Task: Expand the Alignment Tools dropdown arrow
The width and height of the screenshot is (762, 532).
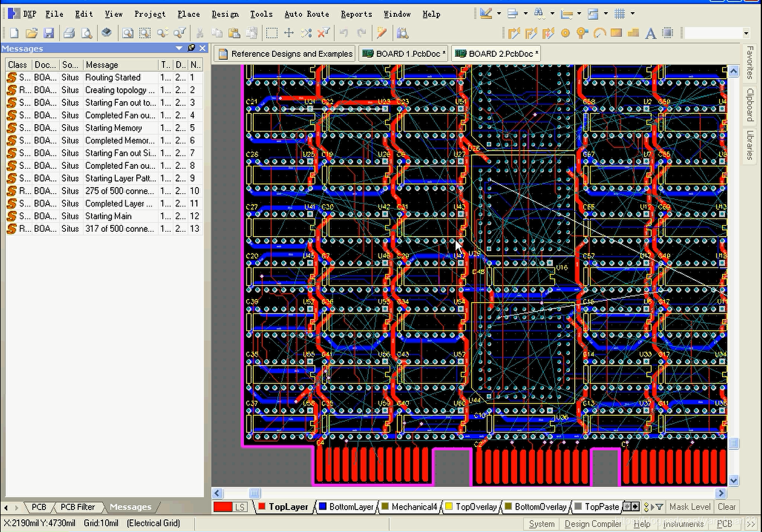Action: (526, 13)
